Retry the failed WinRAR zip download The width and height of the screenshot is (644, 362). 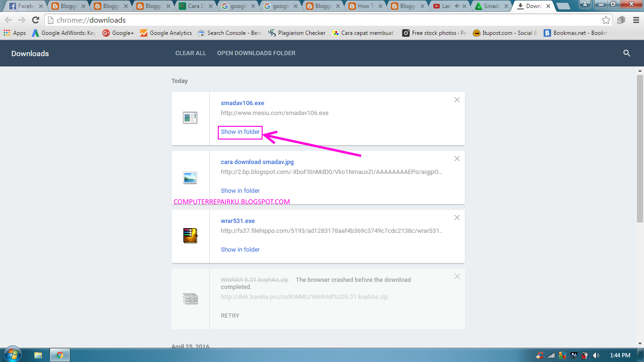pos(230,316)
